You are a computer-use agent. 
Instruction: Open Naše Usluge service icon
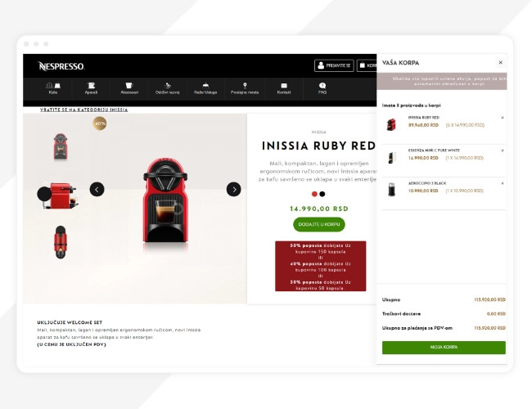[x=205, y=85]
